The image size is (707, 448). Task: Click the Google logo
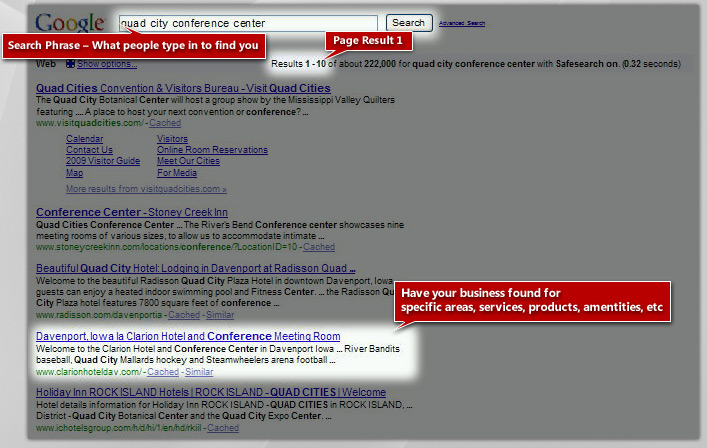70,23
